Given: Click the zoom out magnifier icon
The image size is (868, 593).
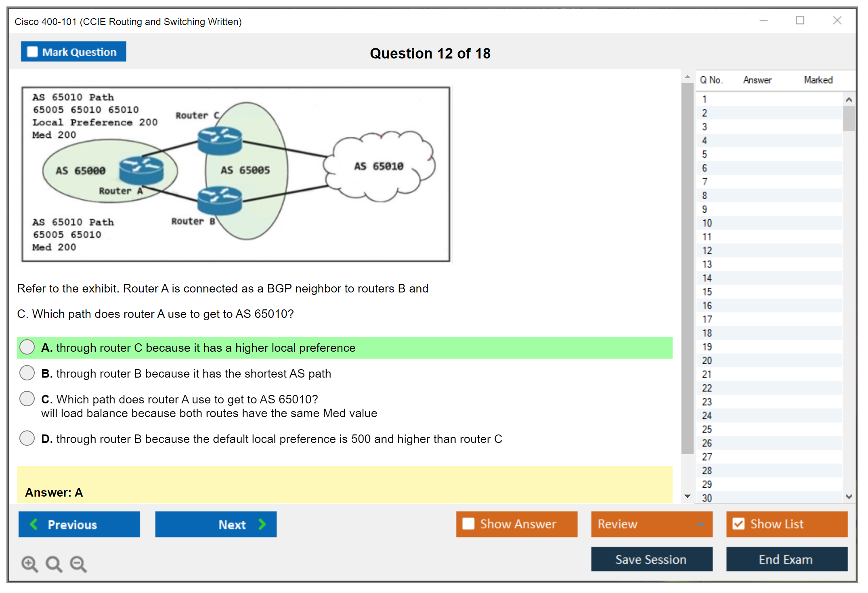Looking at the screenshot, I should coord(78,564).
